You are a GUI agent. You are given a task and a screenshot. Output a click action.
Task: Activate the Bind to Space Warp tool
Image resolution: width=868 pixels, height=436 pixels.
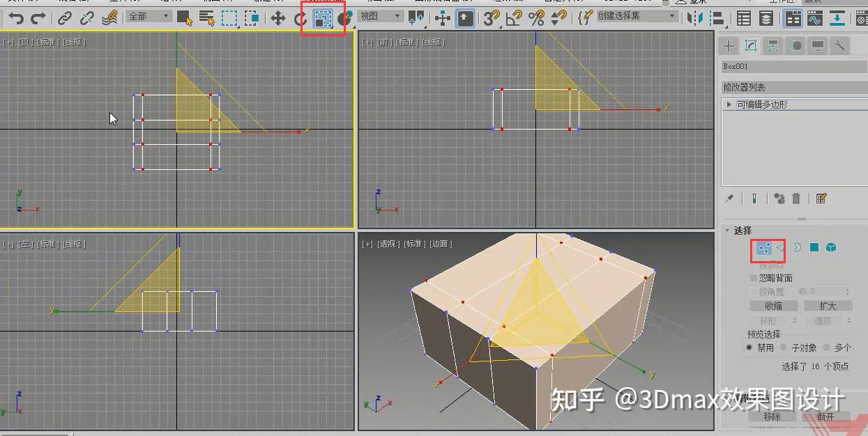pyautogui.click(x=109, y=17)
